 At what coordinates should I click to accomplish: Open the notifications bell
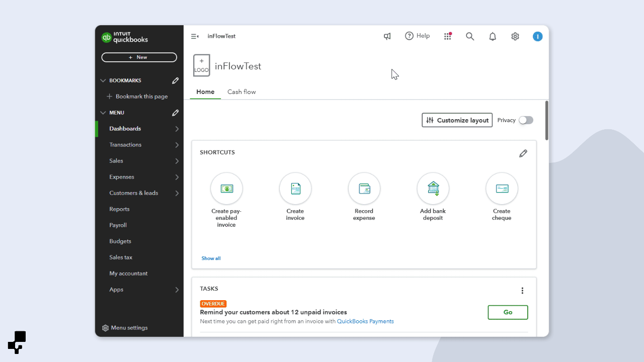coord(492,36)
